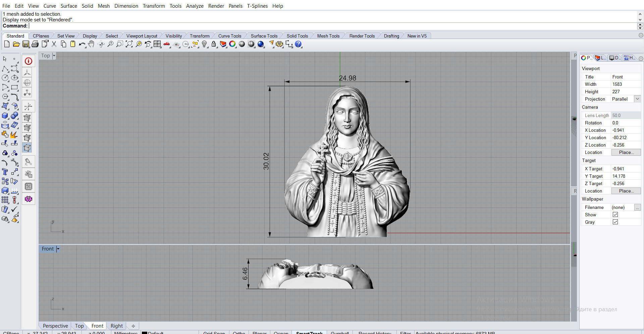Click the New file icon
The image size is (644, 334).
[x=7, y=44]
